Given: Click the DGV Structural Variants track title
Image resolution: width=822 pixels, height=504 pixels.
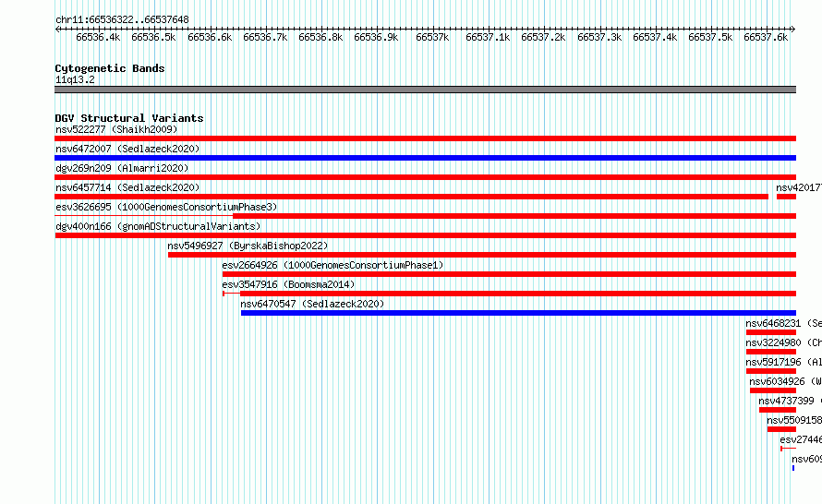Looking at the screenshot, I should coord(129,118).
